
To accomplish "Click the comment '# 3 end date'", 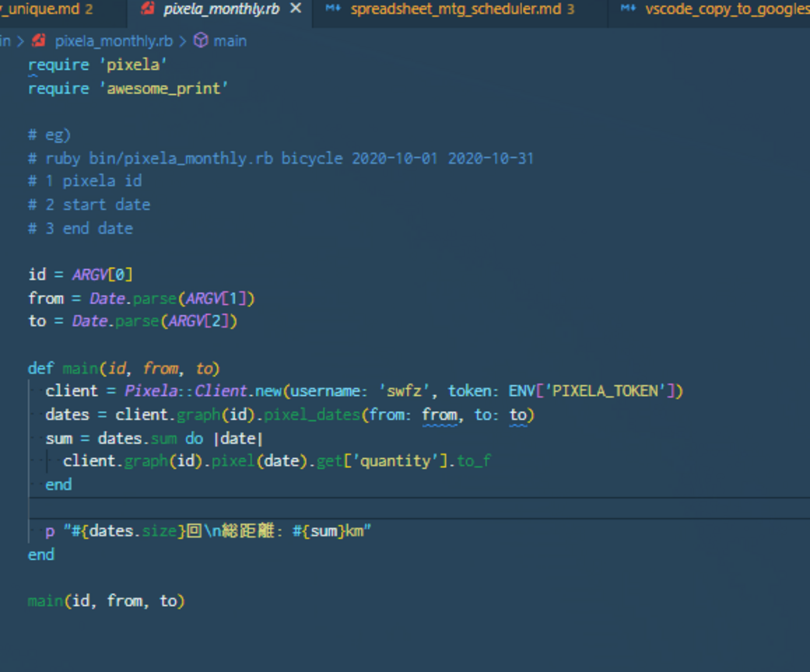I will coord(80,229).
